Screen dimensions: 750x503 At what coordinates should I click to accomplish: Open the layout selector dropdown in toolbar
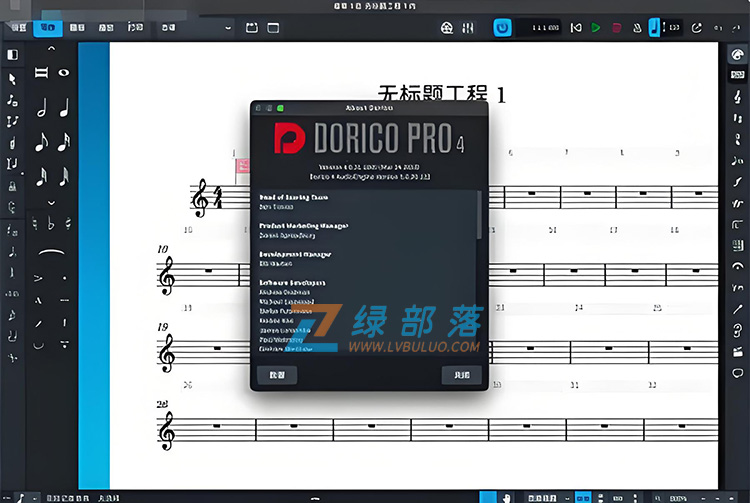click(x=197, y=28)
